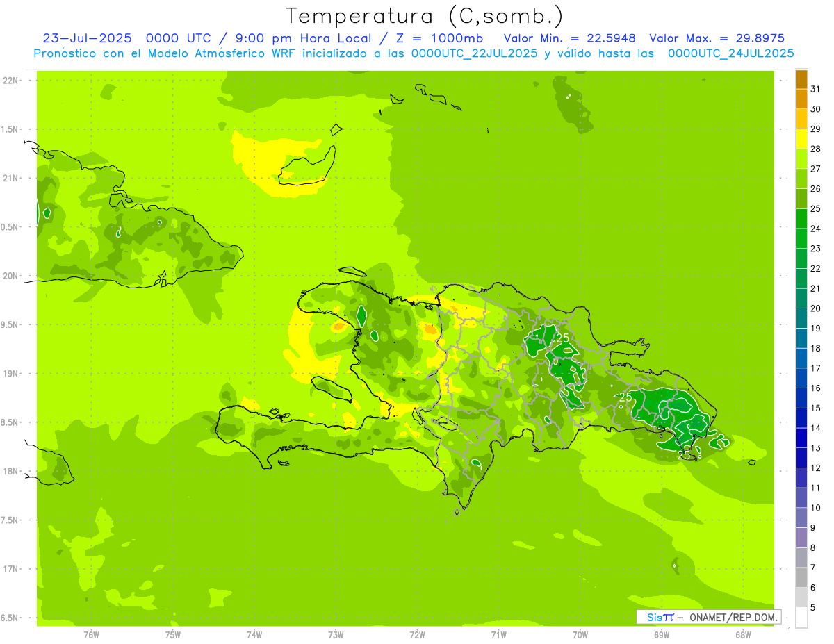Click the gray swatch between 6 and 7

[801, 577]
